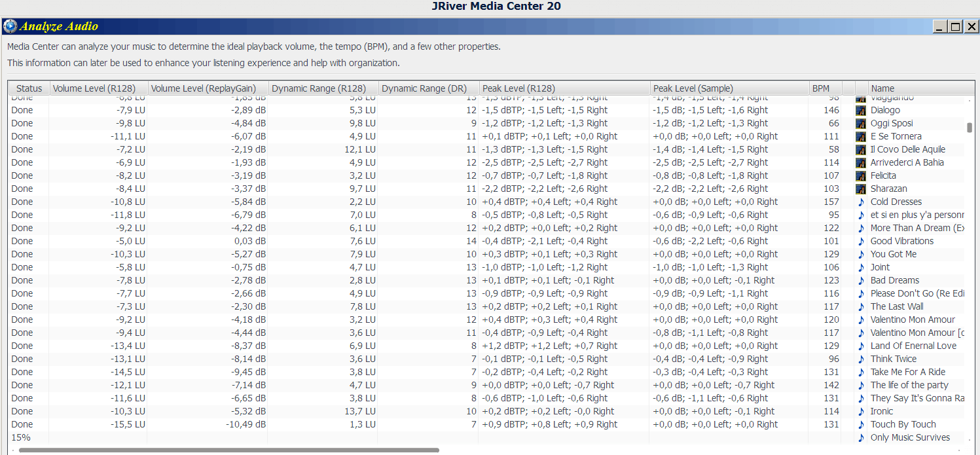
Task: Click music note icon beside Ironic
Action: (861, 411)
